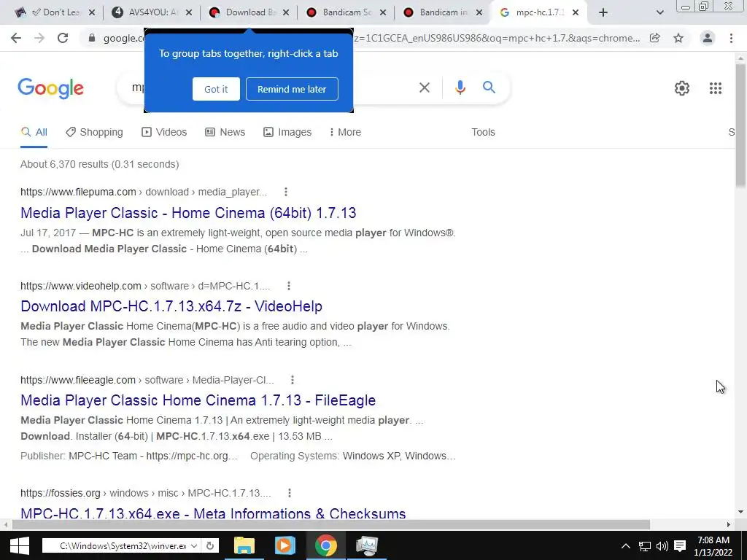
Task: Select the Images search filter
Action: coord(287,132)
